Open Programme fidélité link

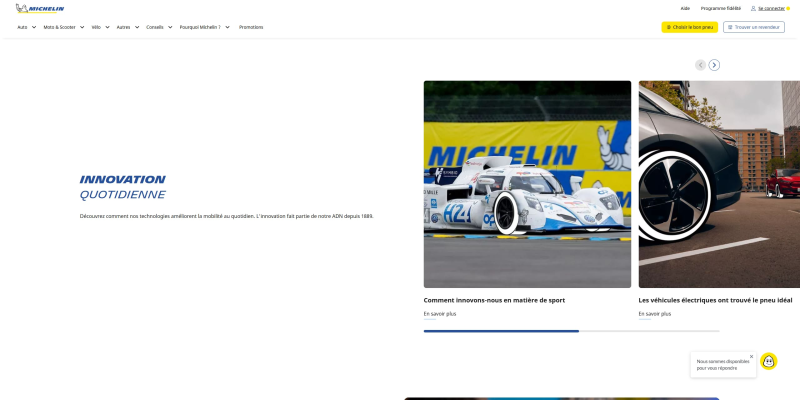coord(721,8)
